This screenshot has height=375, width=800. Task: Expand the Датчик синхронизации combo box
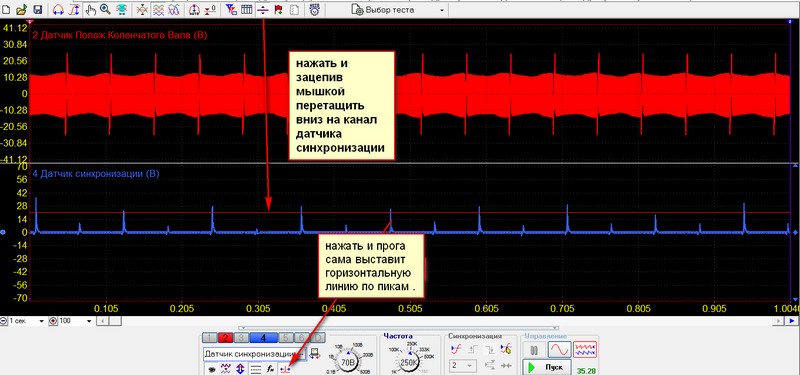click(254, 354)
